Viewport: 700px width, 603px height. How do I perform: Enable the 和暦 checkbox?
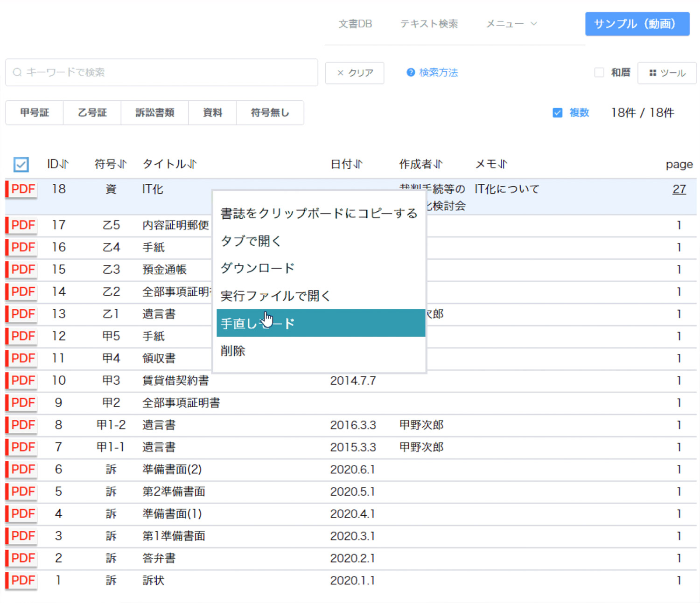(x=599, y=72)
